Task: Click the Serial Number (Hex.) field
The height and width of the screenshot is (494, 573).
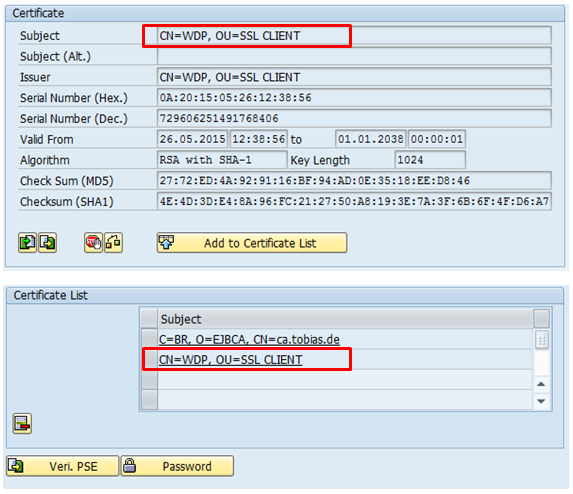Action: click(x=354, y=98)
